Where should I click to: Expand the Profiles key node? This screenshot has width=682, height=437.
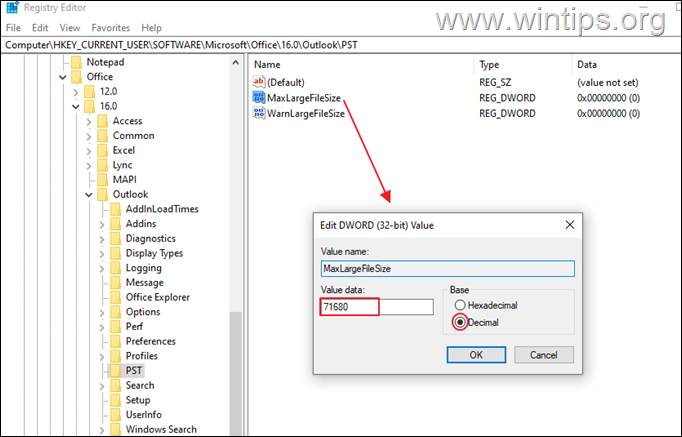click(102, 357)
